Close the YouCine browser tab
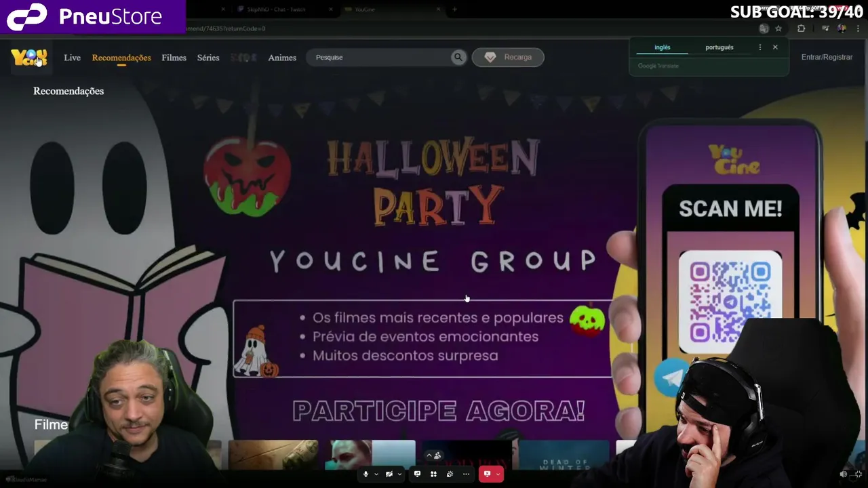This screenshot has width=868, height=488. click(x=438, y=9)
